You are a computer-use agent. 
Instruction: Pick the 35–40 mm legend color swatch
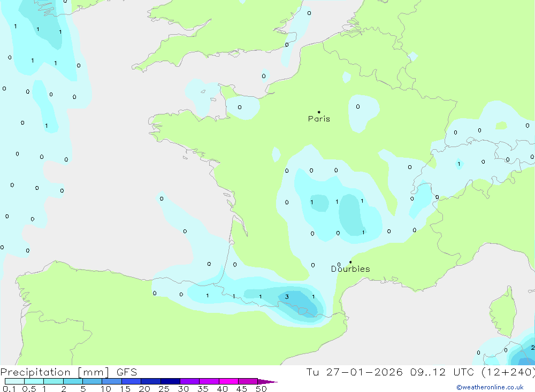(x=209, y=381)
